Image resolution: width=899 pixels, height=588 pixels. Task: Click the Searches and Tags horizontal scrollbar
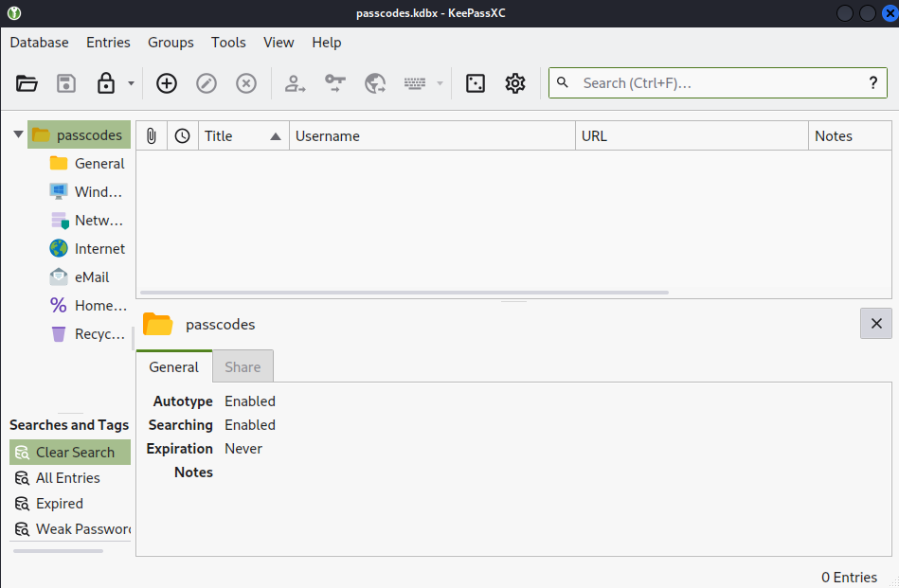[58, 551]
